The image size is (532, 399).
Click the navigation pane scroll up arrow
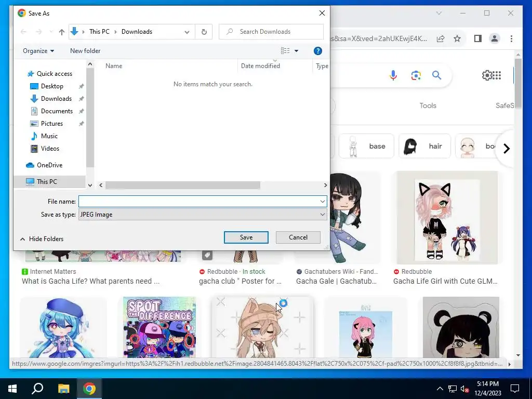90,64
